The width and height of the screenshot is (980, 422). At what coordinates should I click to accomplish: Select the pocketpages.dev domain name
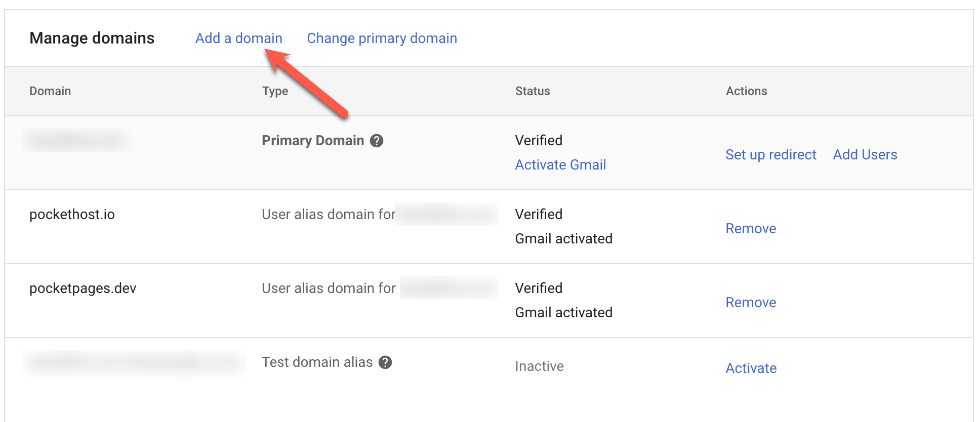point(83,288)
